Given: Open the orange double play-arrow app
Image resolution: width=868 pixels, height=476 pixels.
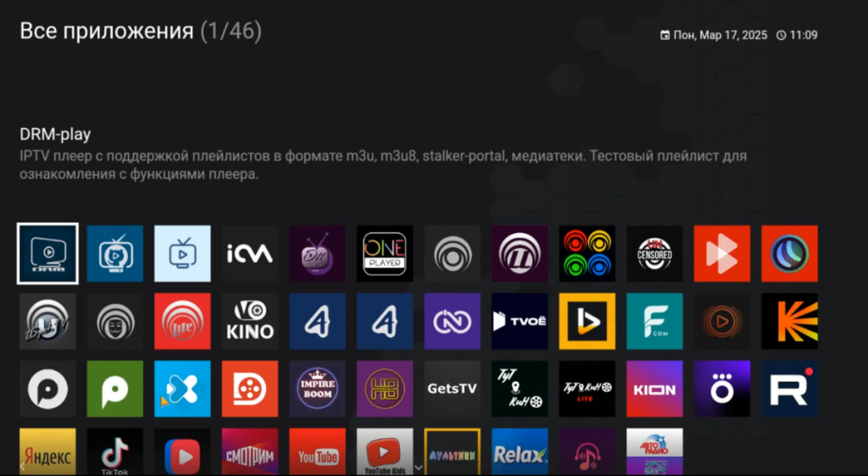Looking at the screenshot, I should [x=722, y=253].
